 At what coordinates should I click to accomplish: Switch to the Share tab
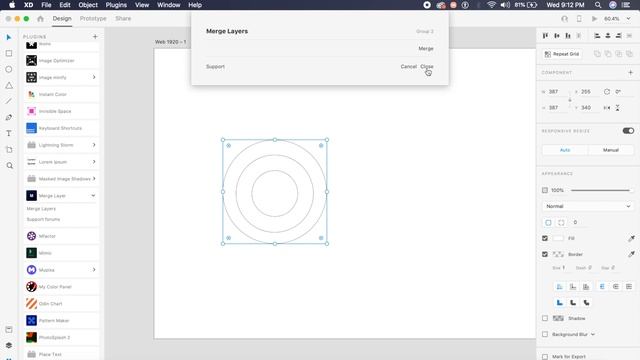(x=123, y=18)
